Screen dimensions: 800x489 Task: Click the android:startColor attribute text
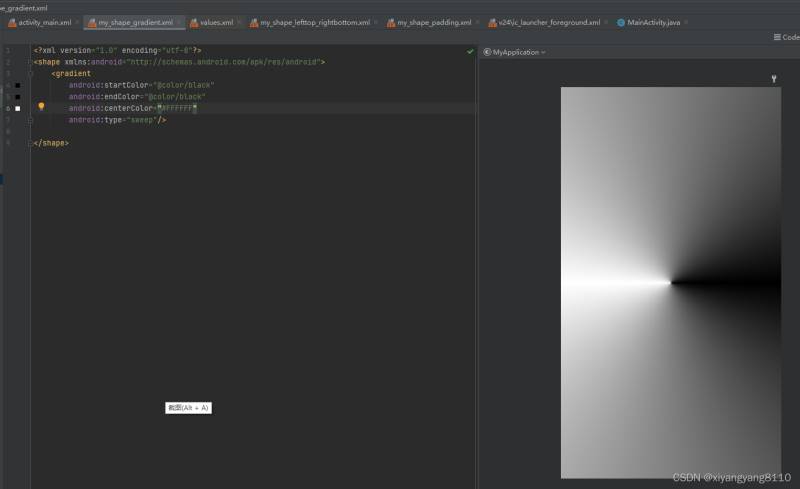(x=108, y=85)
